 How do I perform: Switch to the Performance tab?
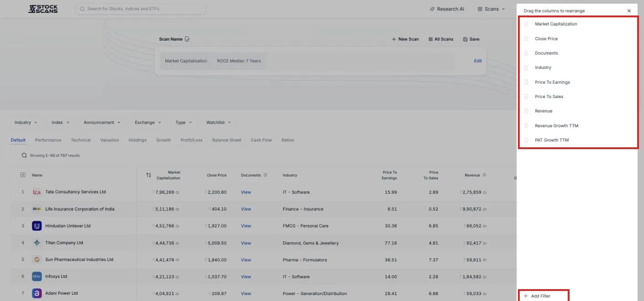pos(48,140)
